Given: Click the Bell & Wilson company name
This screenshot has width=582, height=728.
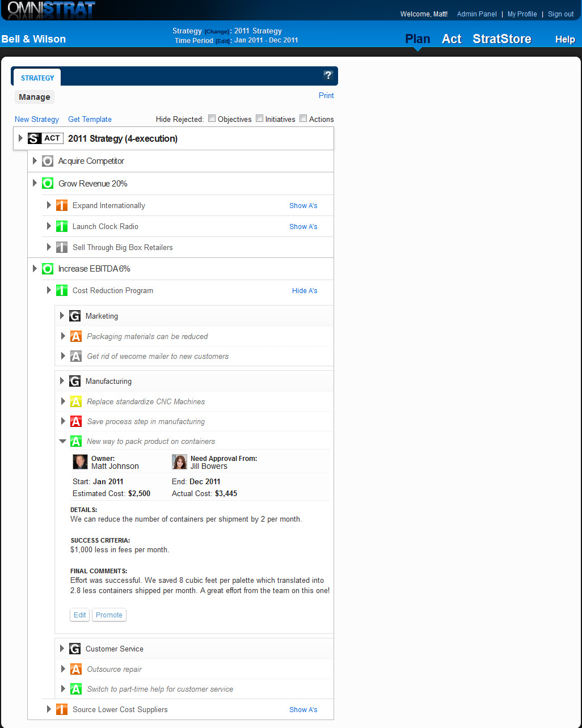Looking at the screenshot, I should (x=34, y=39).
